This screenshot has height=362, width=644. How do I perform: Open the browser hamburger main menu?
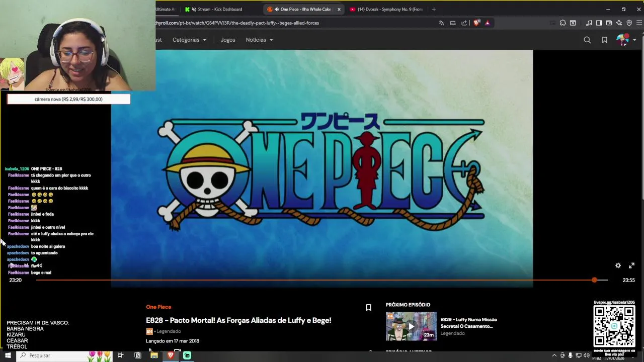point(639,23)
